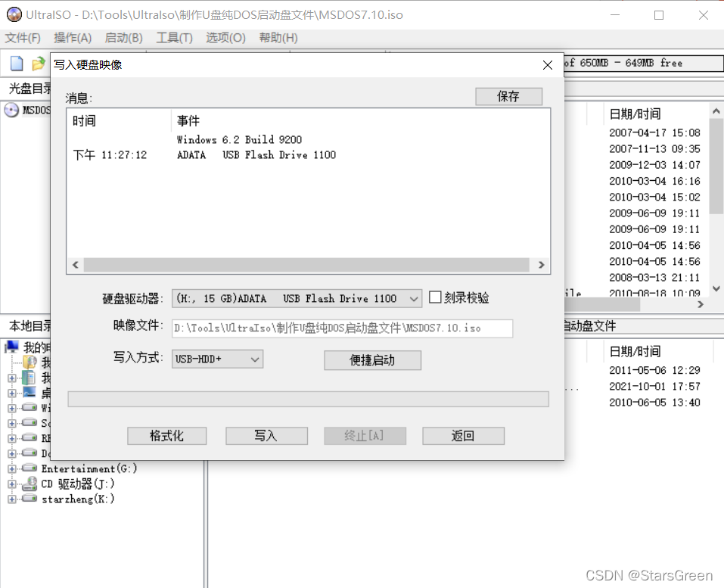Image resolution: width=724 pixels, height=588 pixels.
Task: Open the 工具(T) menu
Action: (175, 38)
